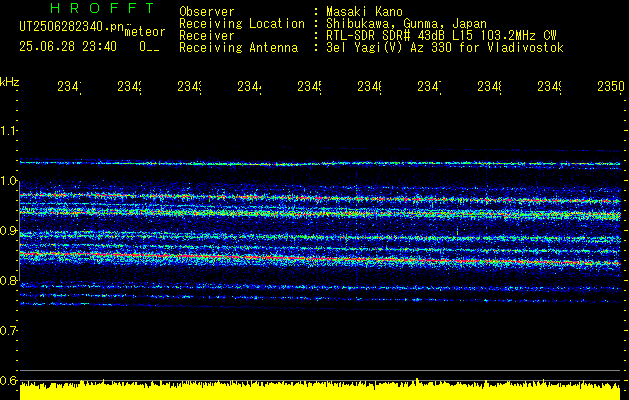Click the 'Observer' field label
Viewport: 629px width, 400px height.
[x=207, y=12]
